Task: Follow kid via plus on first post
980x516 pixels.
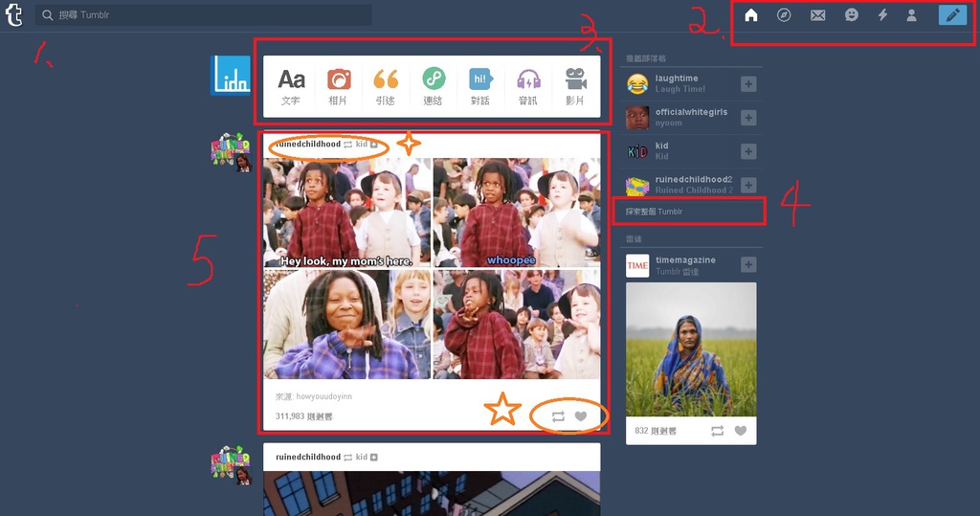Action: click(374, 144)
